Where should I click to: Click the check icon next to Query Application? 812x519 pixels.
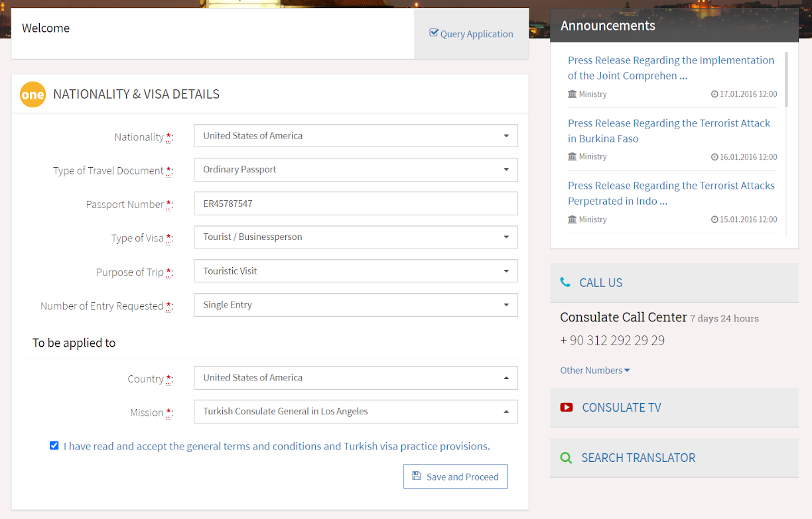point(434,32)
